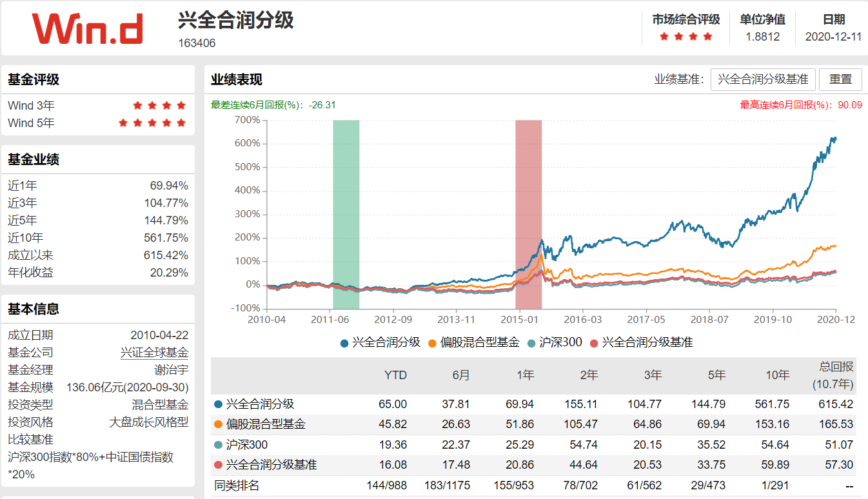
Task: Click the 基金评级 section header
Action: [x=34, y=80]
